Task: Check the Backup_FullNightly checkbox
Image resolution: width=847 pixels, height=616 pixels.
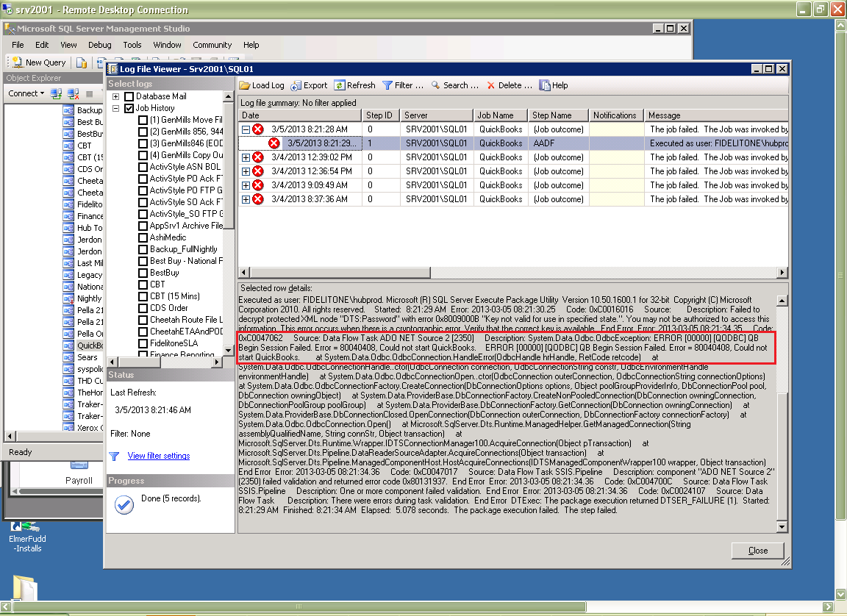Action: click(143, 249)
